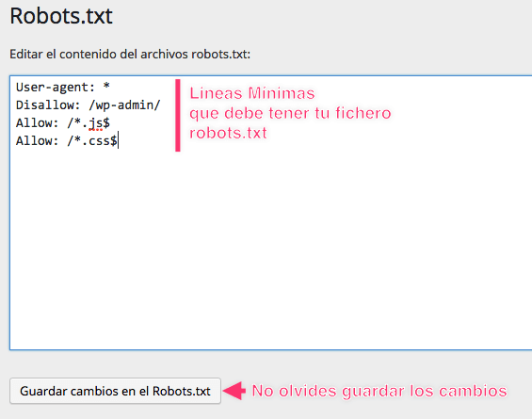Click 'Editar el contenido del archivos robots.txt:' label
This screenshot has width=532, height=419.
130,55
